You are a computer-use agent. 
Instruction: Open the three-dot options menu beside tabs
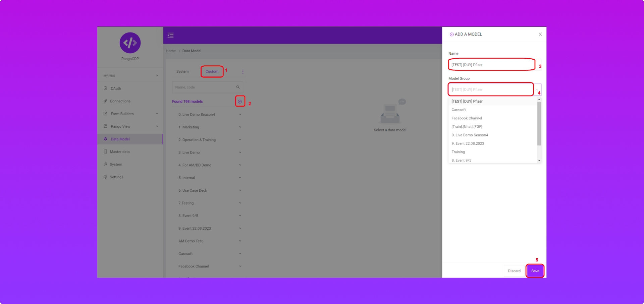tap(243, 72)
